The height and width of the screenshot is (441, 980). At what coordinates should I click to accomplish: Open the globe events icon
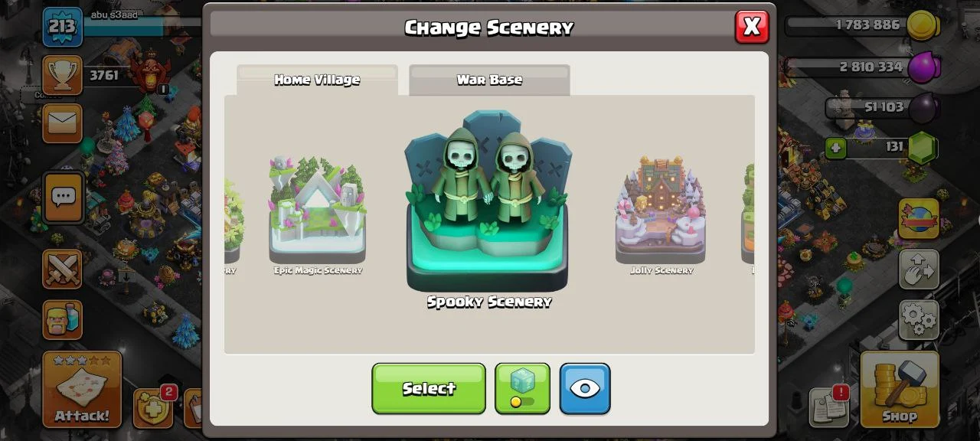919,219
